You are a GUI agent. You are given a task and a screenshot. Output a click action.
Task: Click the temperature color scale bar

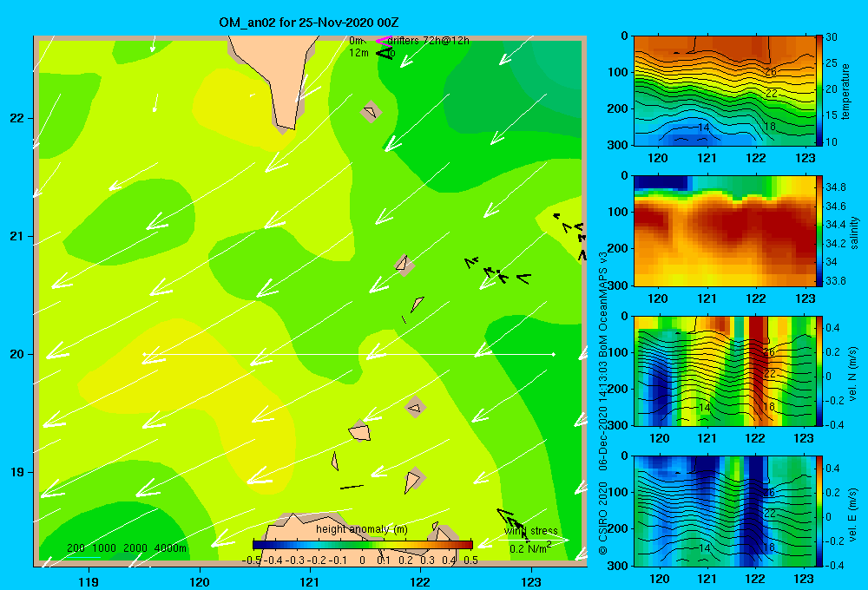tap(819, 90)
